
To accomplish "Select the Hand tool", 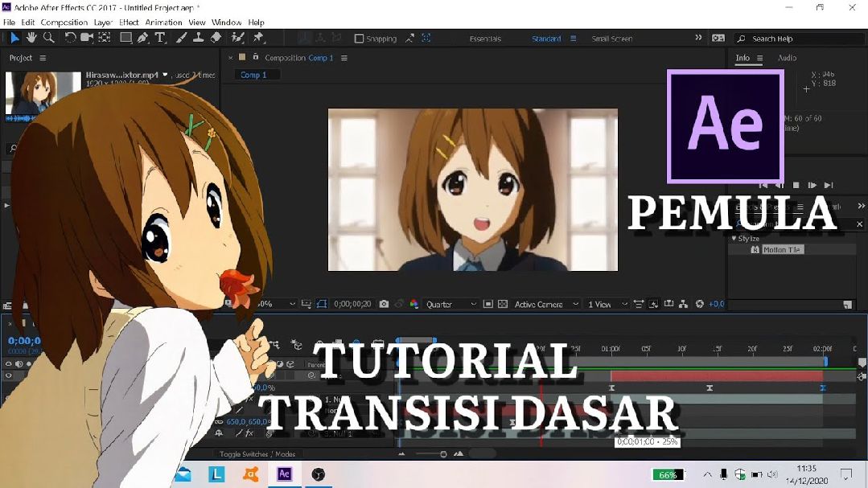I will click(31, 38).
